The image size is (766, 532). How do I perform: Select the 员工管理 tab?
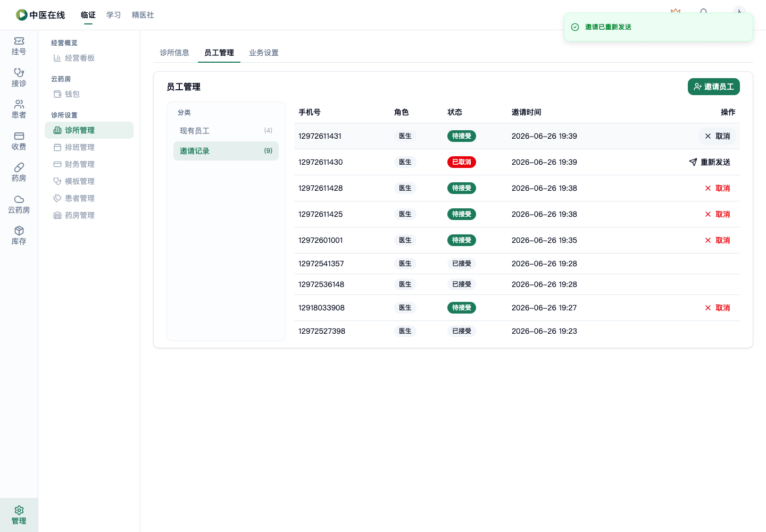pyautogui.click(x=219, y=53)
